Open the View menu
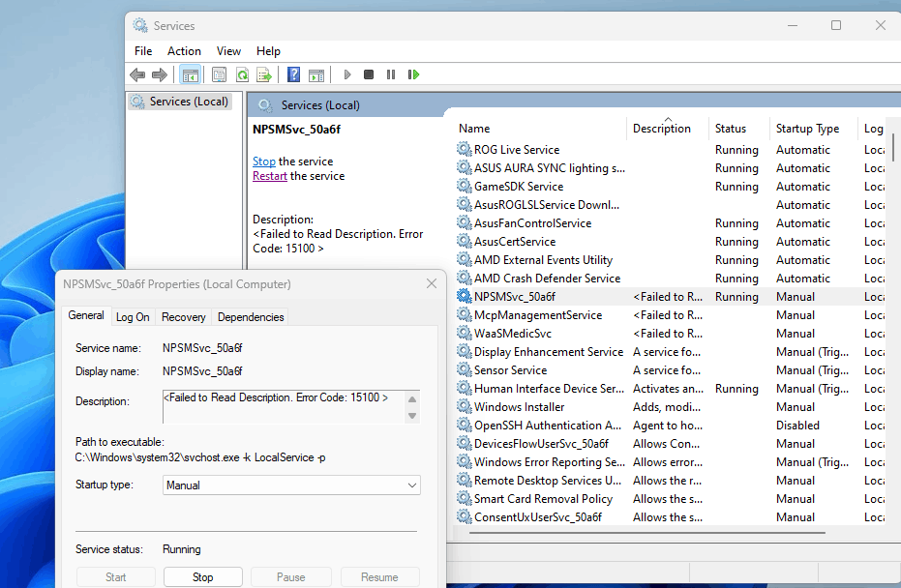 [228, 51]
